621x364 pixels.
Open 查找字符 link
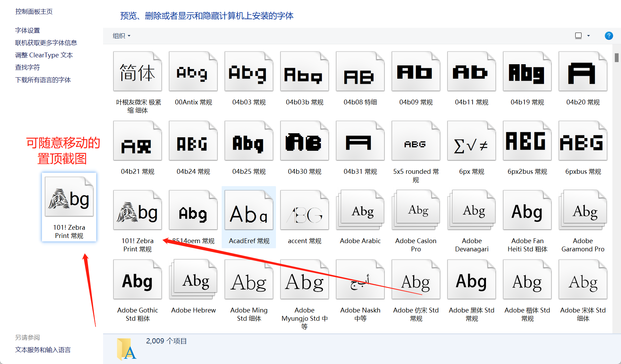click(27, 67)
